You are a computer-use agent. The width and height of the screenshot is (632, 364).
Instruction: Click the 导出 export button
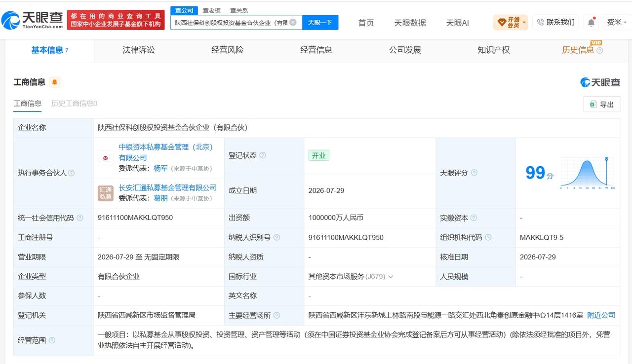tap(602, 105)
